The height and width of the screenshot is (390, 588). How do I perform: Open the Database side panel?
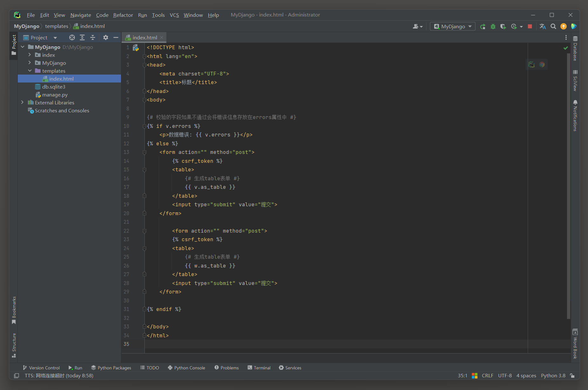pyautogui.click(x=575, y=48)
